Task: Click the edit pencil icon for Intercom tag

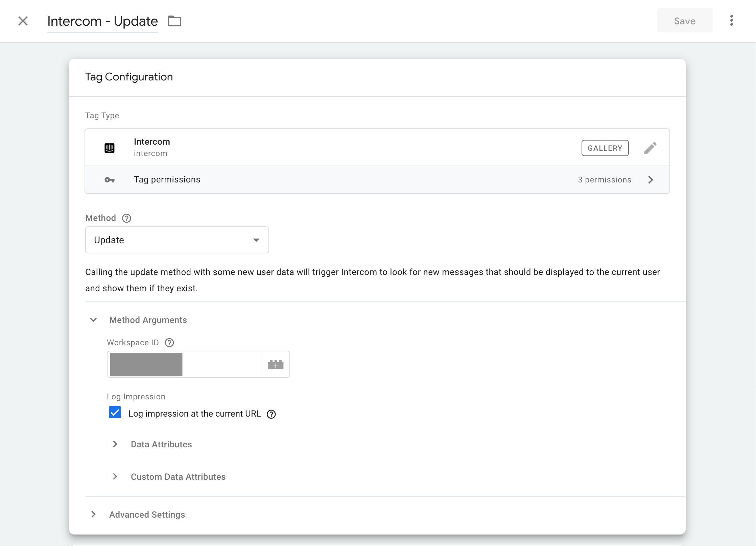Action: click(651, 148)
